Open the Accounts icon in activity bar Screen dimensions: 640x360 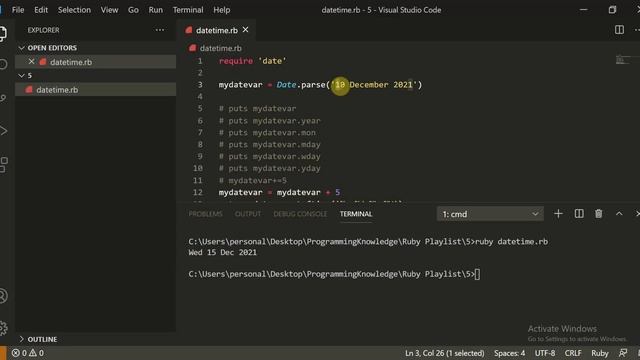click(4, 296)
